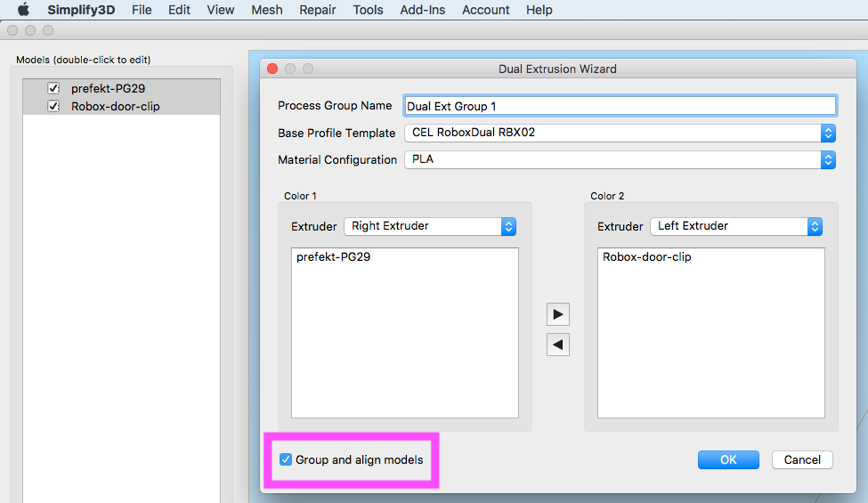Open the Base Profile Template dropdown
This screenshot has height=503, width=868.
pyautogui.click(x=620, y=133)
